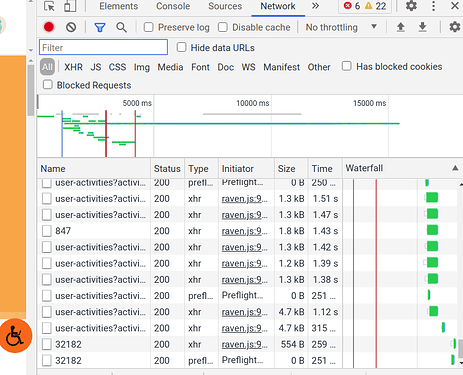Switch to the Elements tab
Viewport: 463px width, 375px height.
click(x=118, y=6)
